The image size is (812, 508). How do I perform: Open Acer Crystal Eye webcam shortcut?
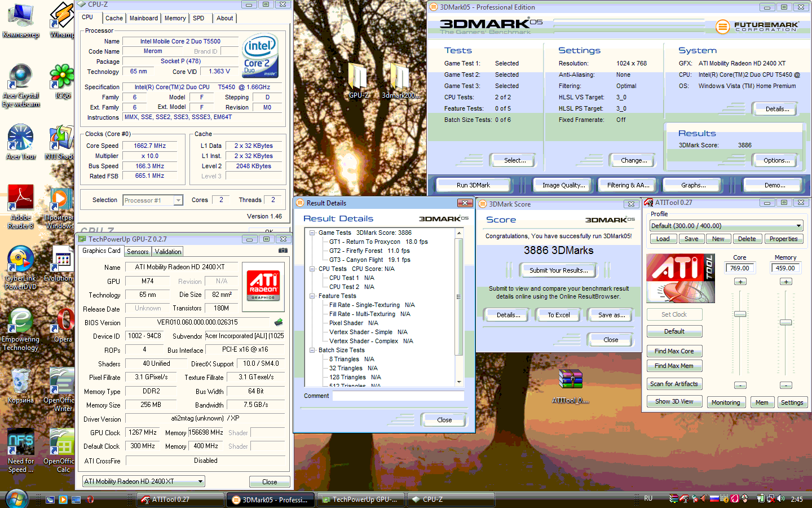21,86
